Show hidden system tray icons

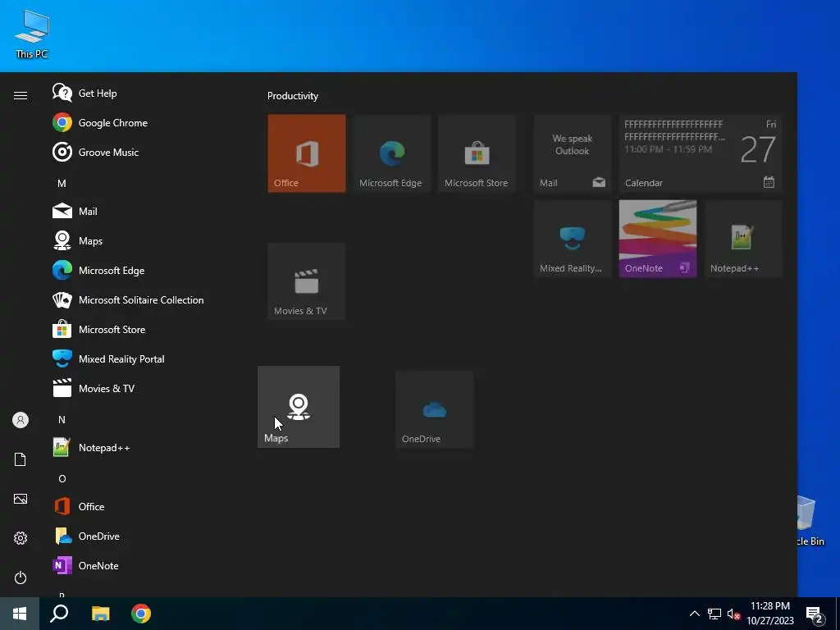694,614
